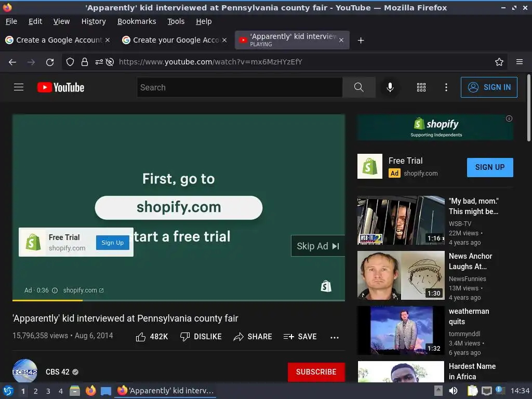Open the 'Hardest Name in Africa' video title
Screen dimensions: 532x399
click(x=472, y=371)
